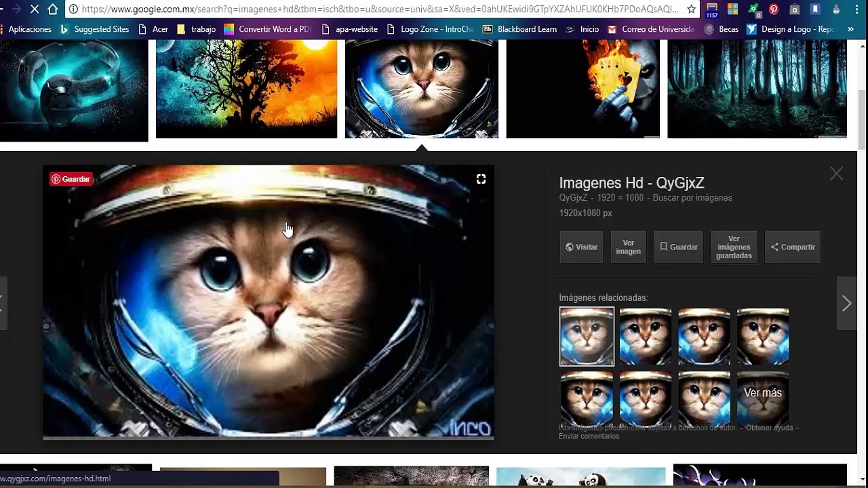This screenshot has width=868, height=488.
Task: Open the Blackboard Learn bookmark
Action: pos(519,29)
